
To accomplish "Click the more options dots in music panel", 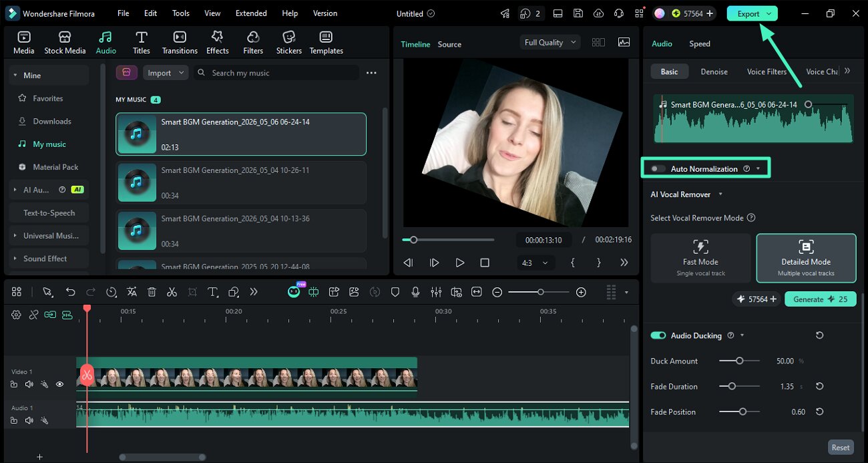I will tap(371, 73).
